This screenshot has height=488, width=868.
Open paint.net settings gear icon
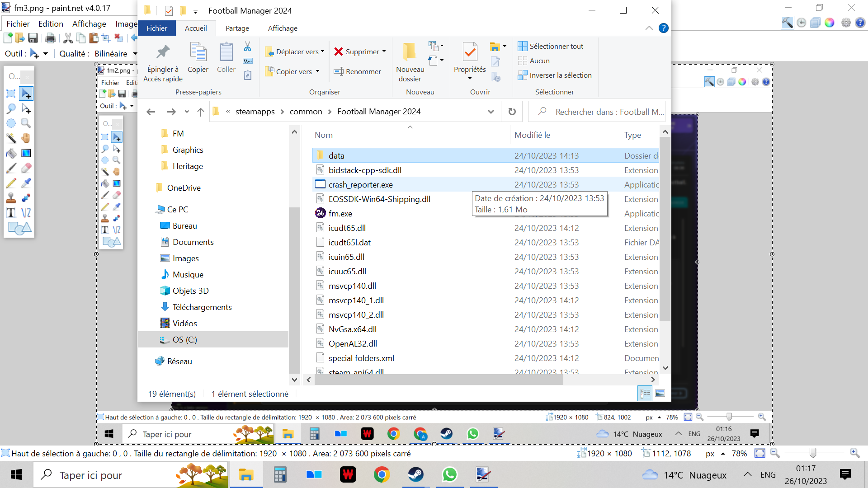(x=846, y=23)
